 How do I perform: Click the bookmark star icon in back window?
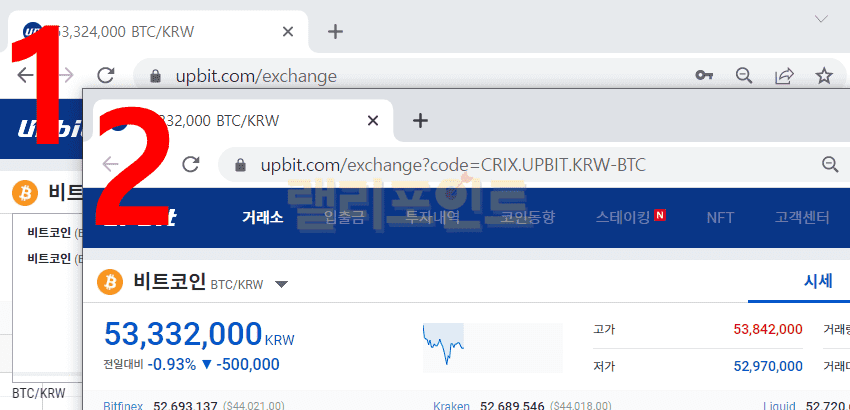pos(824,75)
